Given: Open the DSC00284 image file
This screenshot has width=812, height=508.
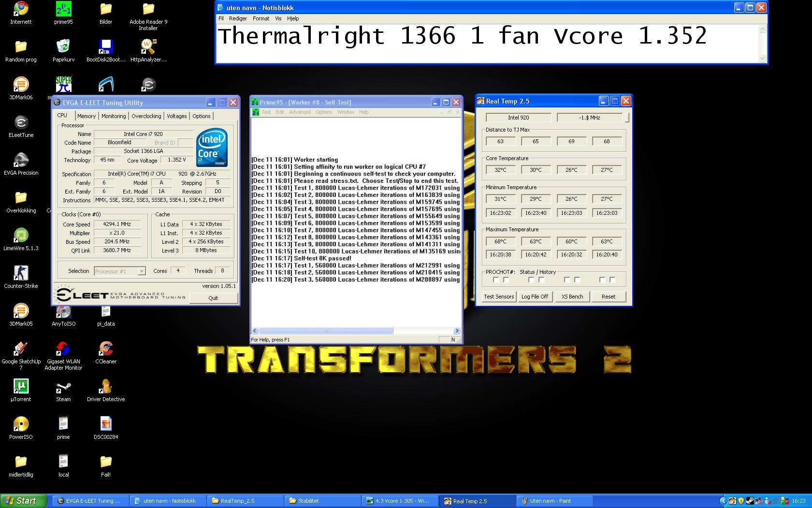Looking at the screenshot, I should 106,428.
